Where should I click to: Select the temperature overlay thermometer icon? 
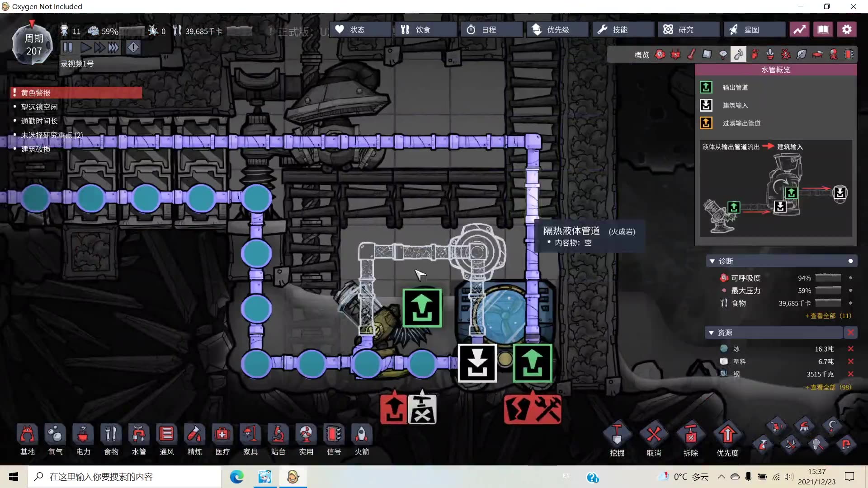pos(691,55)
